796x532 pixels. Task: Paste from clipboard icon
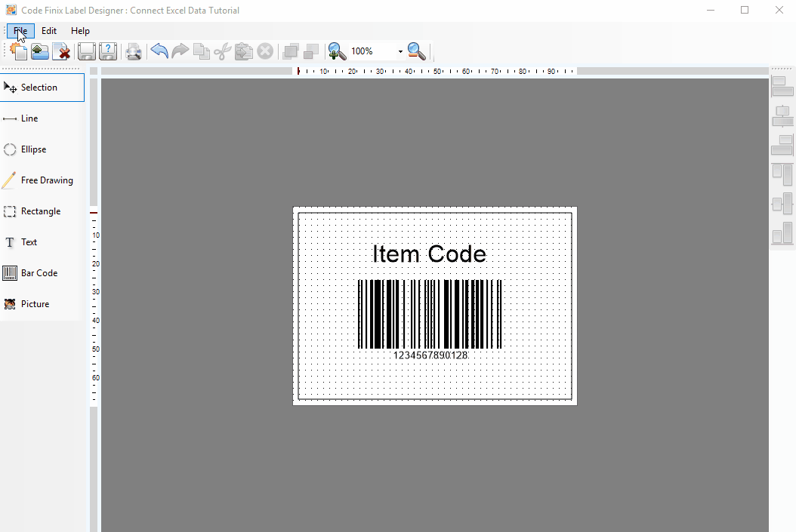244,51
